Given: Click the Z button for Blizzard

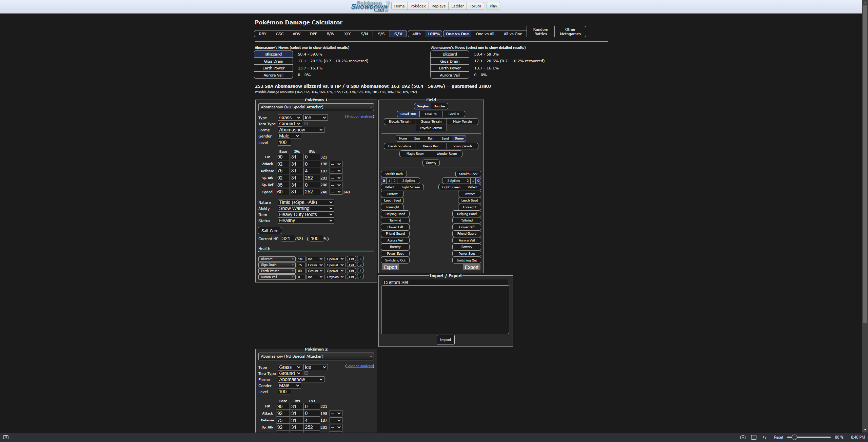Looking at the screenshot, I should (x=360, y=259).
